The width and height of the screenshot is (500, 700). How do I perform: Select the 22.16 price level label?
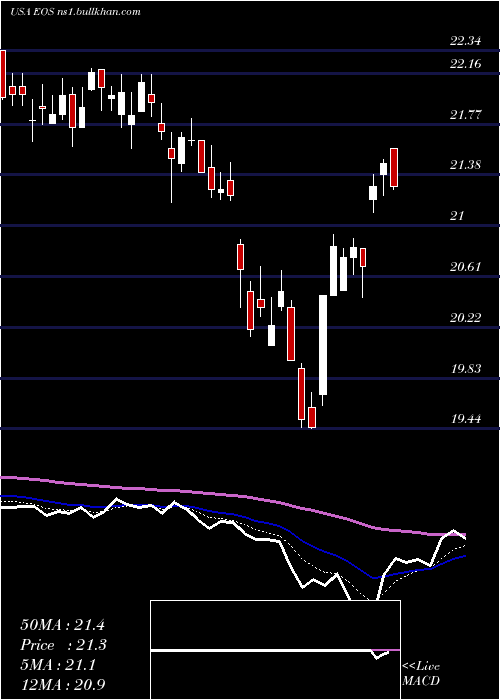pos(465,64)
